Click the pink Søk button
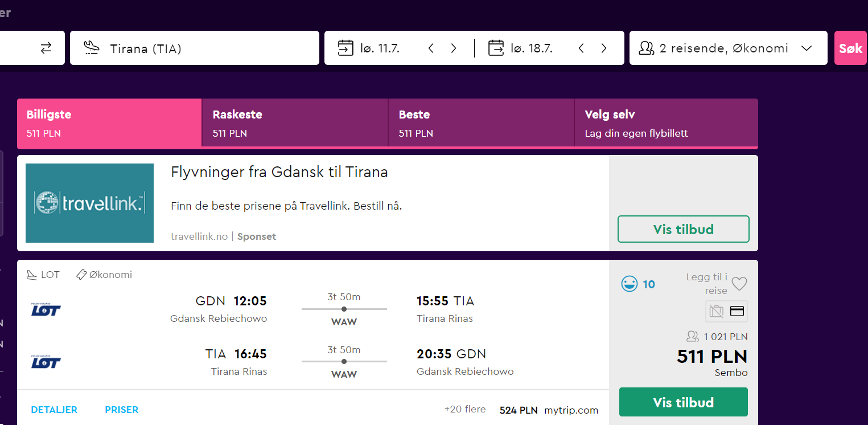Image resolution: width=868 pixels, height=425 pixels. pyautogui.click(x=850, y=48)
